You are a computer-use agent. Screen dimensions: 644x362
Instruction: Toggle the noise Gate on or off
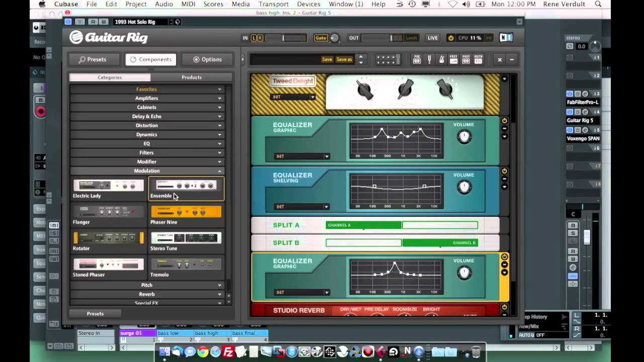pyautogui.click(x=320, y=38)
